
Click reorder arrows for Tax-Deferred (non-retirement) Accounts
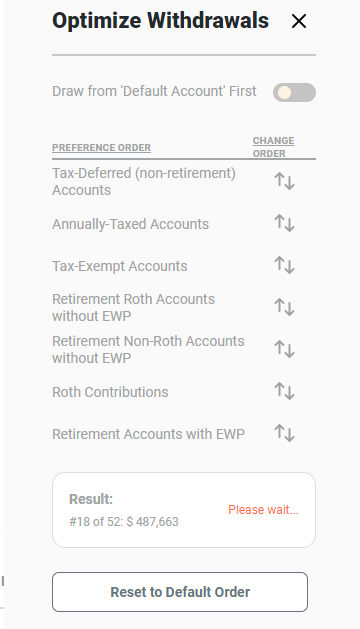284,181
